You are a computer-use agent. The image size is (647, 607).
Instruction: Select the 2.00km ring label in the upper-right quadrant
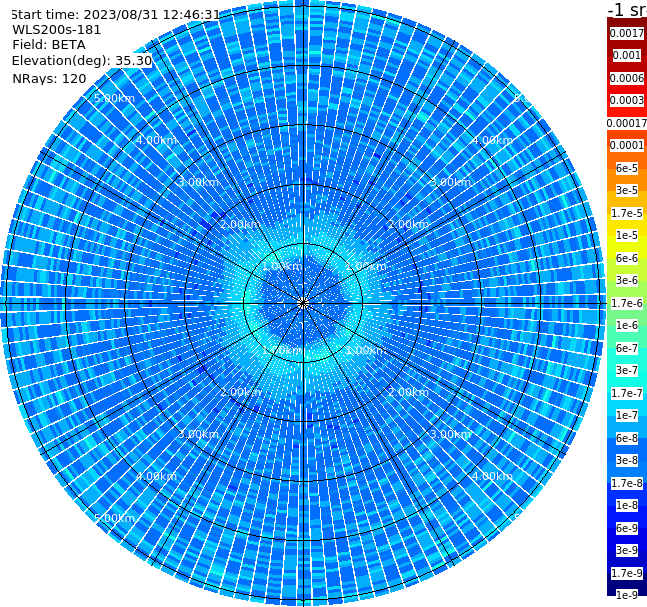pos(409,224)
